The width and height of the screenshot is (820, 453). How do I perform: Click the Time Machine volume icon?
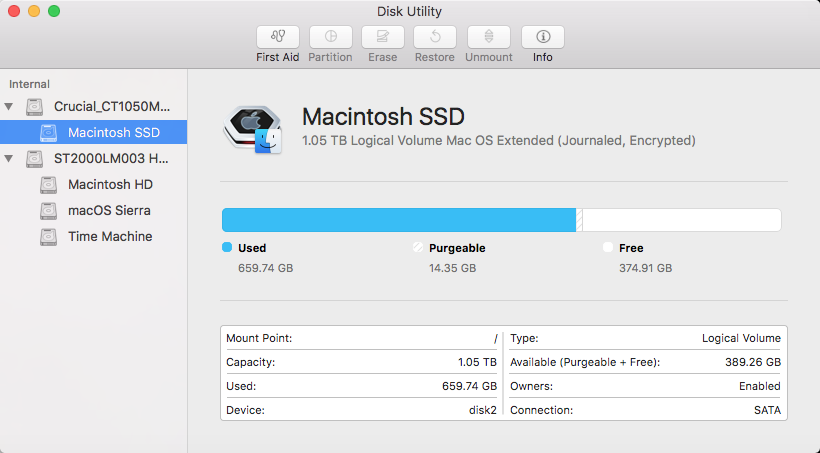(49, 236)
